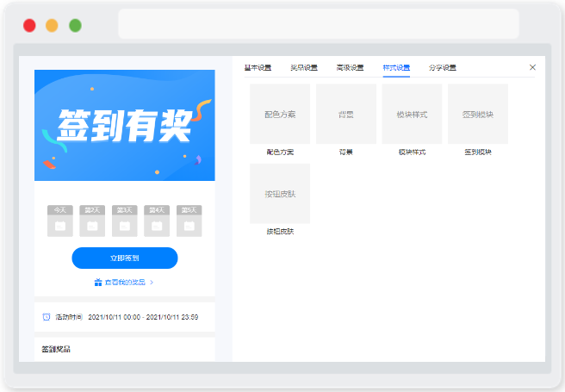The width and height of the screenshot is (565, 392).
Task: Click the chevron after 查看我的奖品
Action: (x=152, y=282)
